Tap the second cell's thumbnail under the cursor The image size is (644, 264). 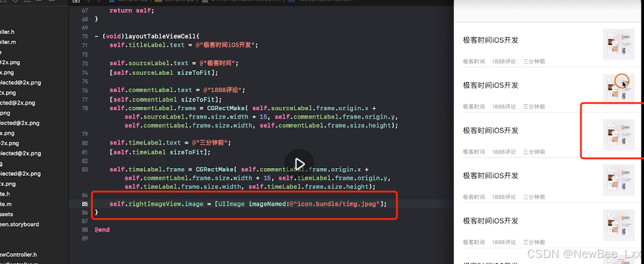(x=619, y=89)
